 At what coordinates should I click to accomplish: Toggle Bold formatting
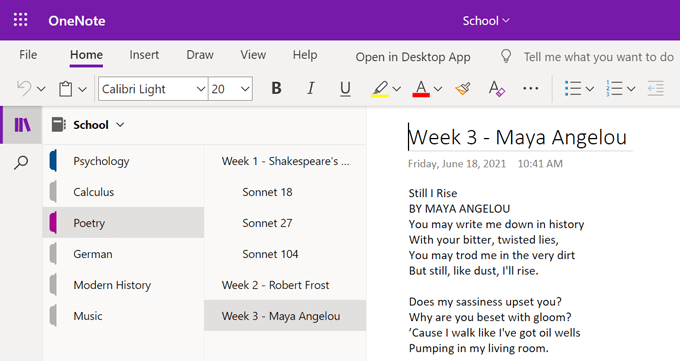point(276,89)
